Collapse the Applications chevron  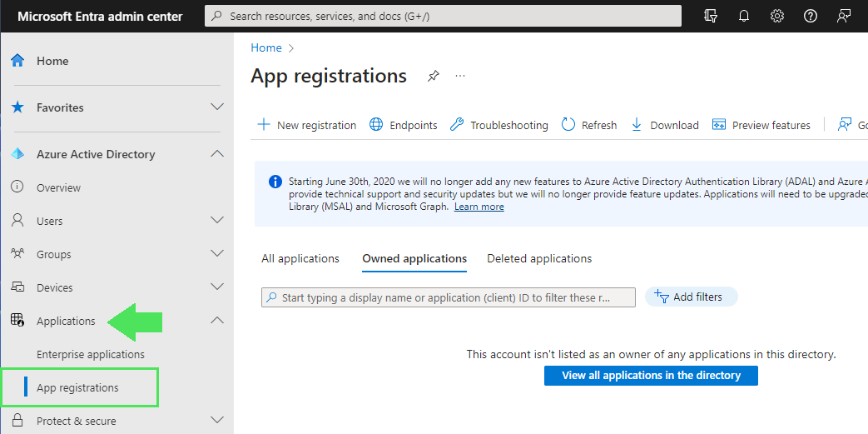(x=217, y=320)
